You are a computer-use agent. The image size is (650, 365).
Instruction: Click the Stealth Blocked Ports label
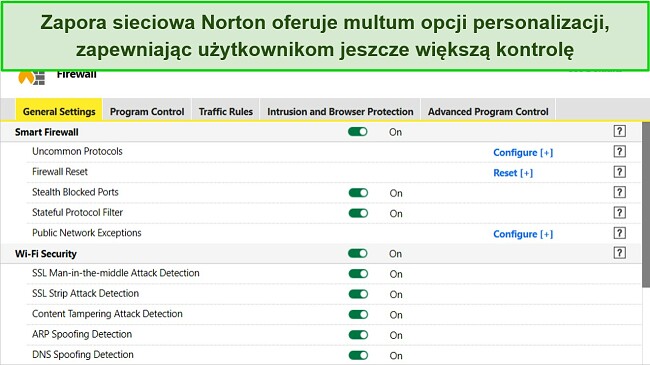click(75, 192)
